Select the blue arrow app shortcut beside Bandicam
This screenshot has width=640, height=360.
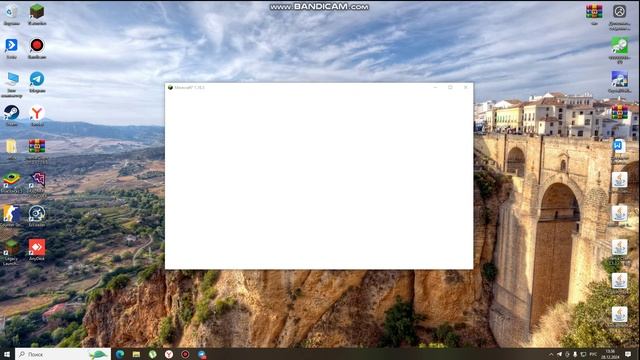click(x=11, y=45)
